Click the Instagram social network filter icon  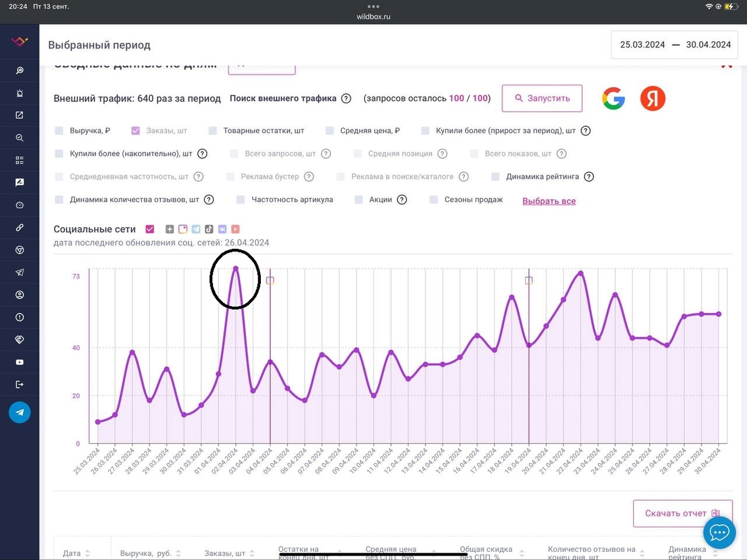pos(183,229)
